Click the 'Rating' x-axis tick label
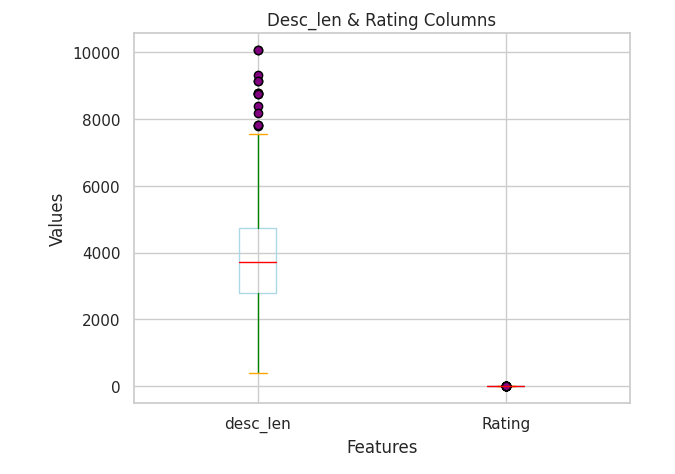 click(x=506, y=423)
